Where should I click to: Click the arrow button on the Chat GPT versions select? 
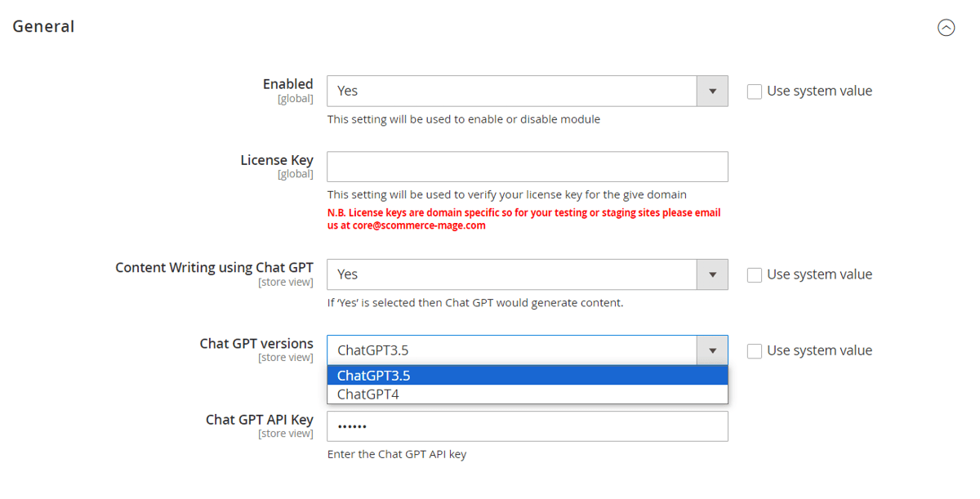(x=712, y=350)
